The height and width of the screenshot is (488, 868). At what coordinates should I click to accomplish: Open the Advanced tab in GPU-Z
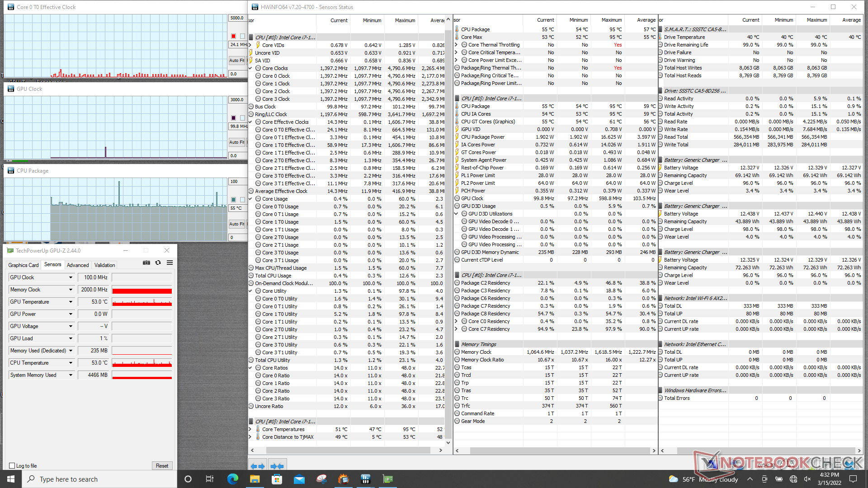78,265
